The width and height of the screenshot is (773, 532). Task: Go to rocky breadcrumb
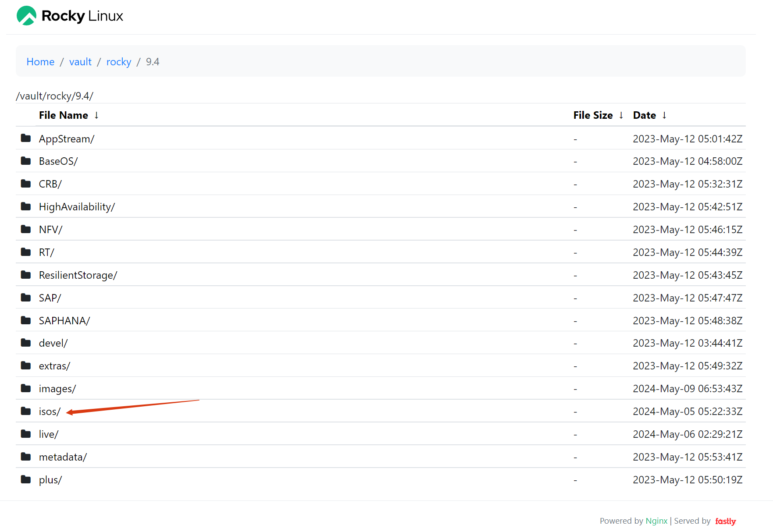[119, 62]
